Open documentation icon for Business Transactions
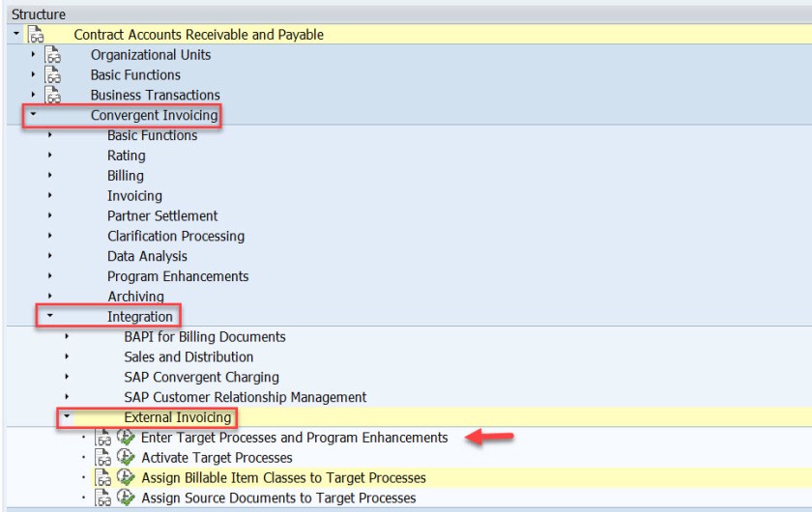Screen dimensions: 812x512 pos(52,96)
